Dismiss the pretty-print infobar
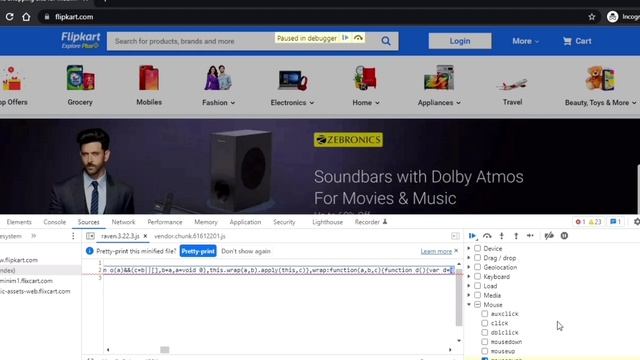 tap(456, 251)
